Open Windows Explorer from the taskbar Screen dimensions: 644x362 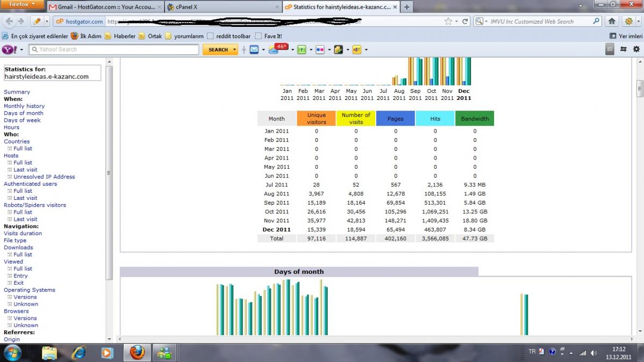[x=49, y=352]
